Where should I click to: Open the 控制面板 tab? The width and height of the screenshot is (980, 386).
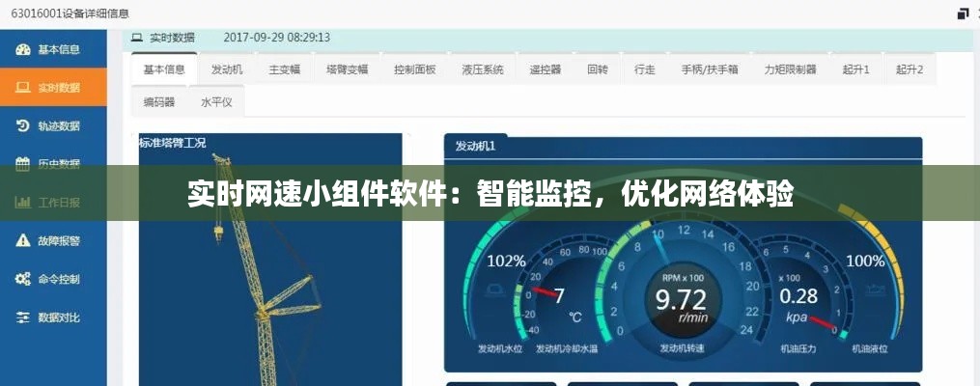(415, 69)
